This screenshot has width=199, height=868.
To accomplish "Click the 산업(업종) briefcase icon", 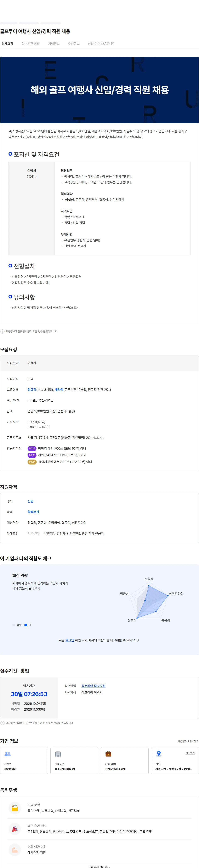I will tap(108, 754).
